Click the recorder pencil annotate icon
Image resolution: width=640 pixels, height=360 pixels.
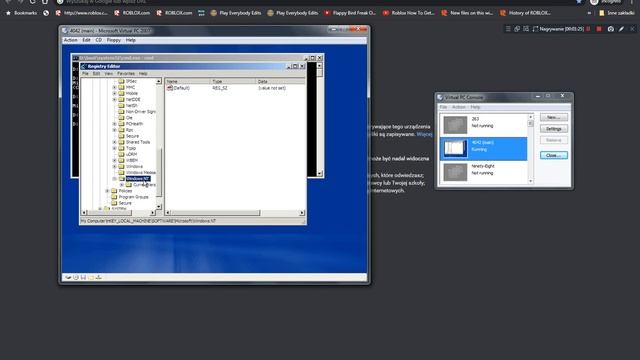[x=621, y=29]
